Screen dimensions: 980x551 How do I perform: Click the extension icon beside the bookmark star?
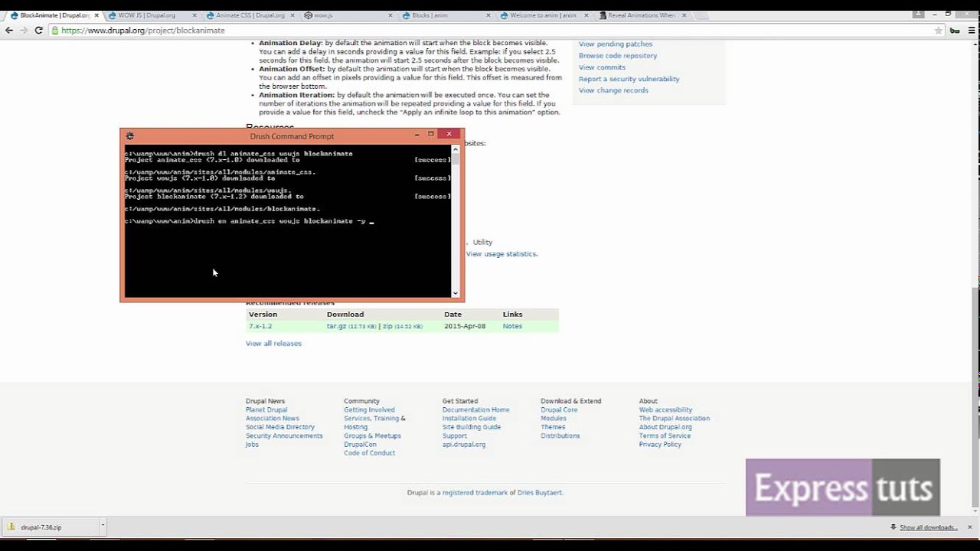[x=955, y=31]
